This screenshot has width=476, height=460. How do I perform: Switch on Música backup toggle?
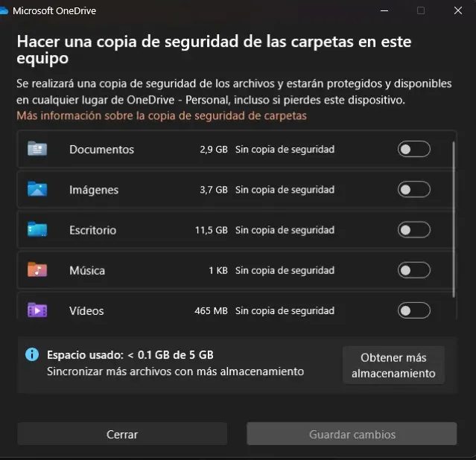click(x=413, y=270)
